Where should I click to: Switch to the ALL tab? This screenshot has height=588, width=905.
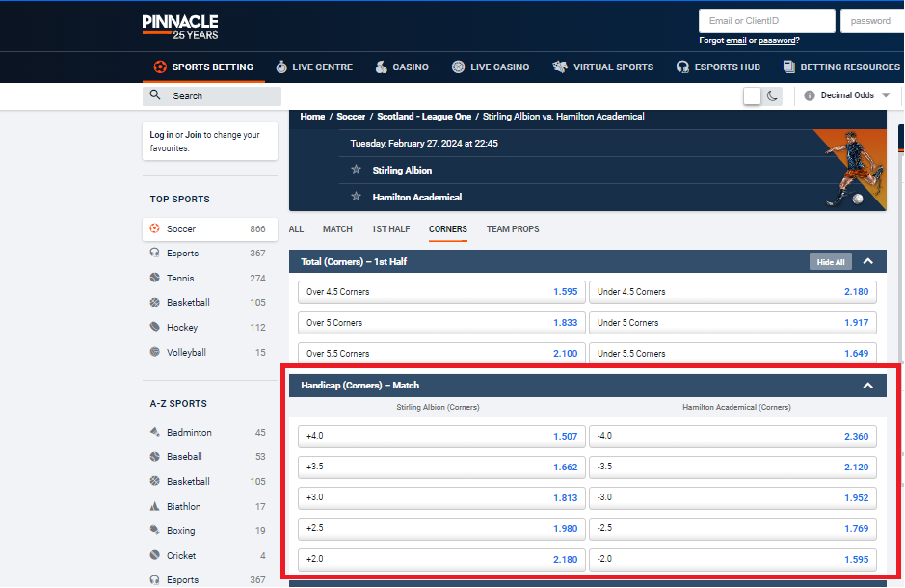point(296,229)
